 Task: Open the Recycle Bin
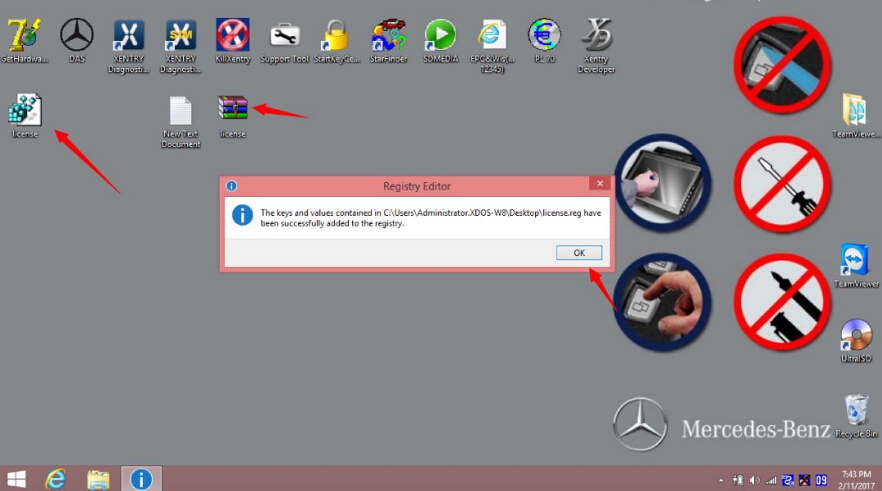856,411
